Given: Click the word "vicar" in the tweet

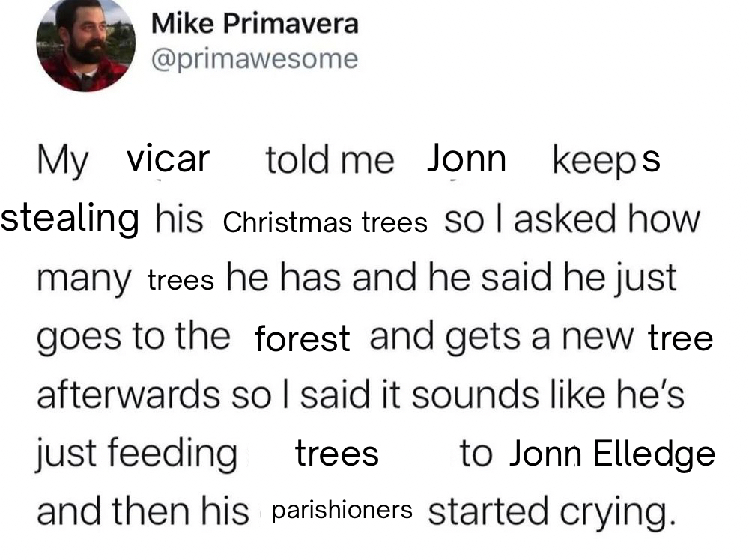Looking at the screenshot, I should (x=168, y=159).
